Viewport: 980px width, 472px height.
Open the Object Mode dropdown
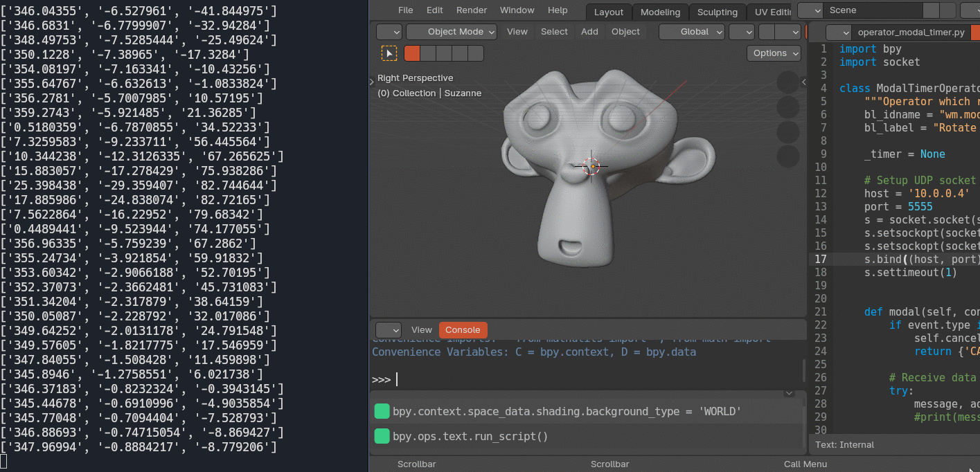tap(452, 32)
